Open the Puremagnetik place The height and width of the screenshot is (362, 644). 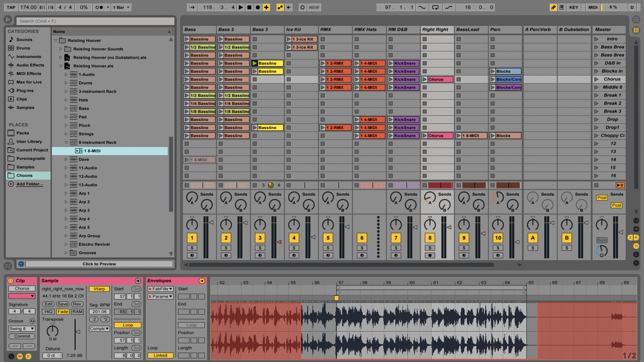(x=30, y=158)
